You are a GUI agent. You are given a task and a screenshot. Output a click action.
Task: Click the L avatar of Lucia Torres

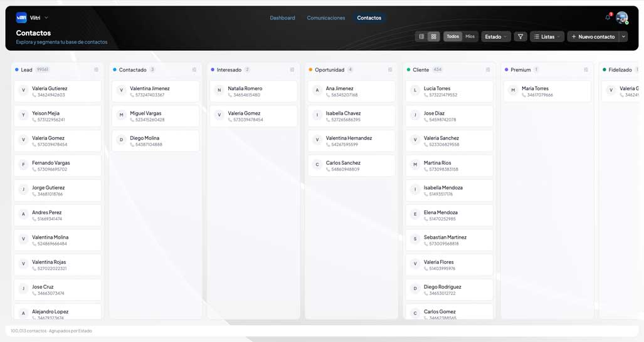[415, 90]
